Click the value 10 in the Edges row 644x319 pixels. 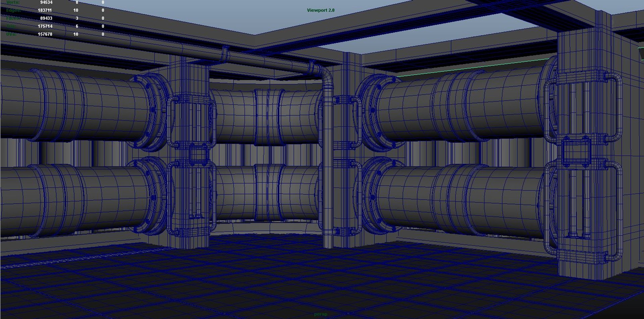(76, 10)
